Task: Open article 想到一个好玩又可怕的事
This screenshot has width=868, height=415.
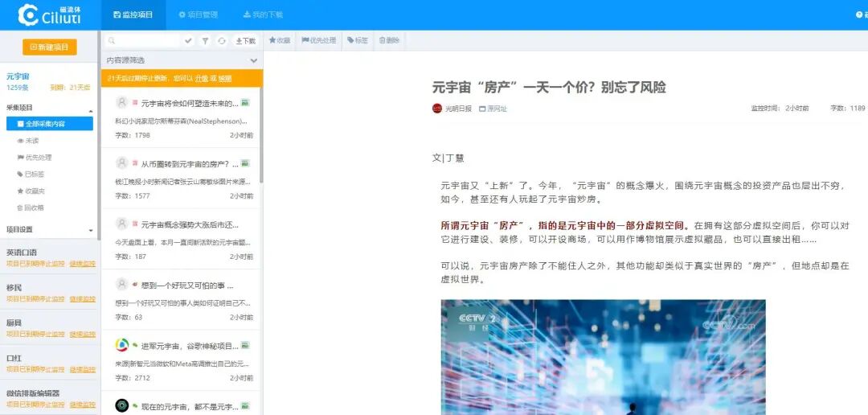Action: [187, 286]
